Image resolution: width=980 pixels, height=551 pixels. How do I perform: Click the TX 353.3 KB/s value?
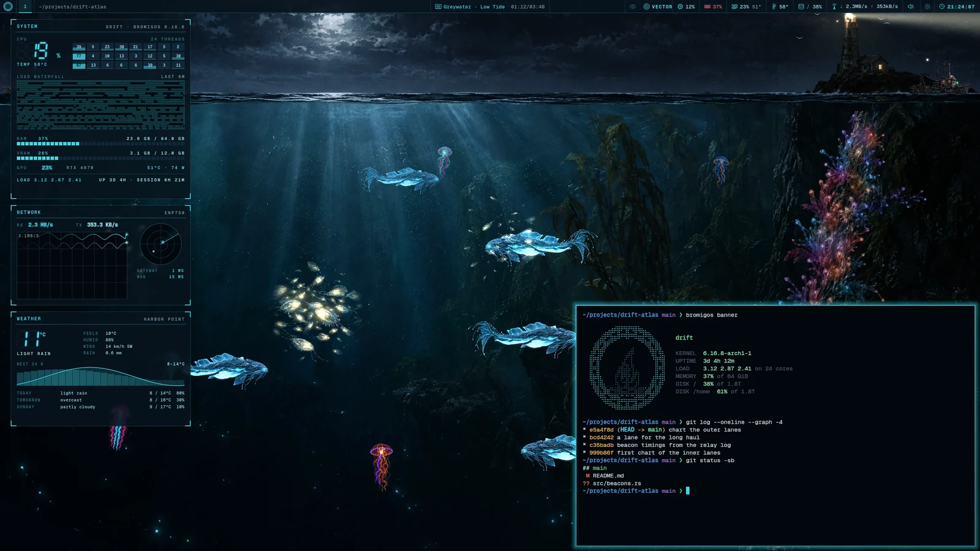coord(102,225)
